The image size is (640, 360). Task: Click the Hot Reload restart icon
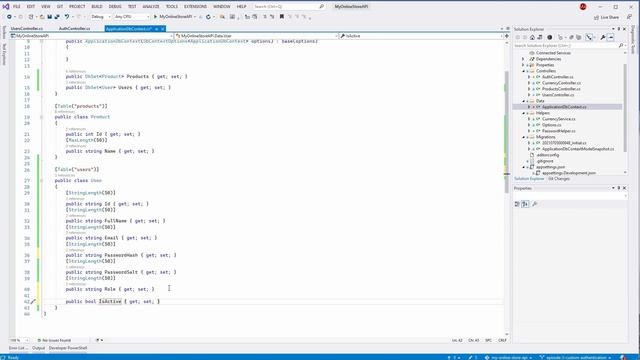click(x=208, y=17)
